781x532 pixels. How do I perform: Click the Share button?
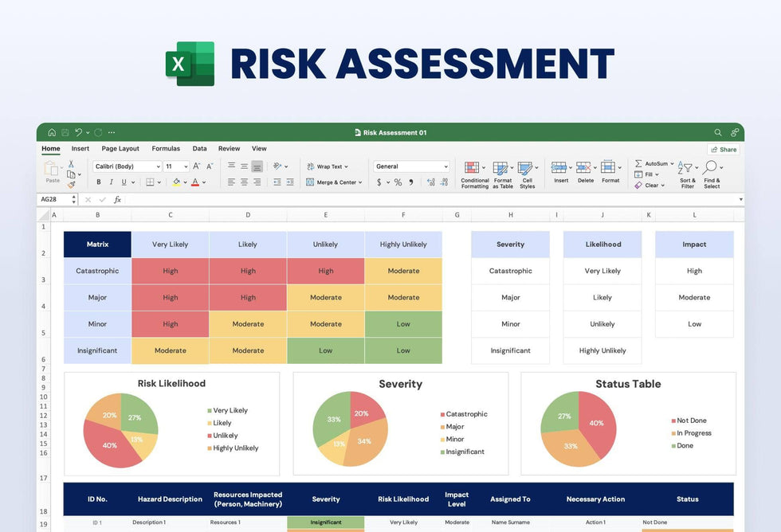pyautogui.click(x=723, y=149)
